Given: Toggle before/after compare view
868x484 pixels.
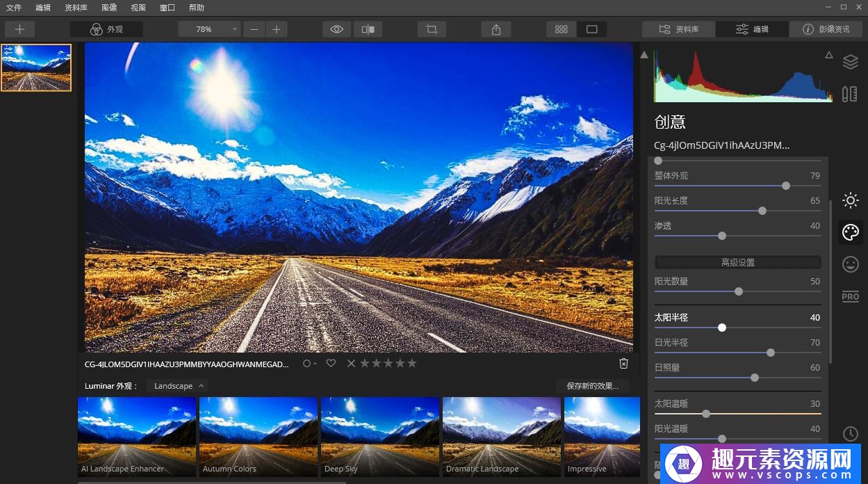Looking at the screenshot, I should [x=368, y=29].
